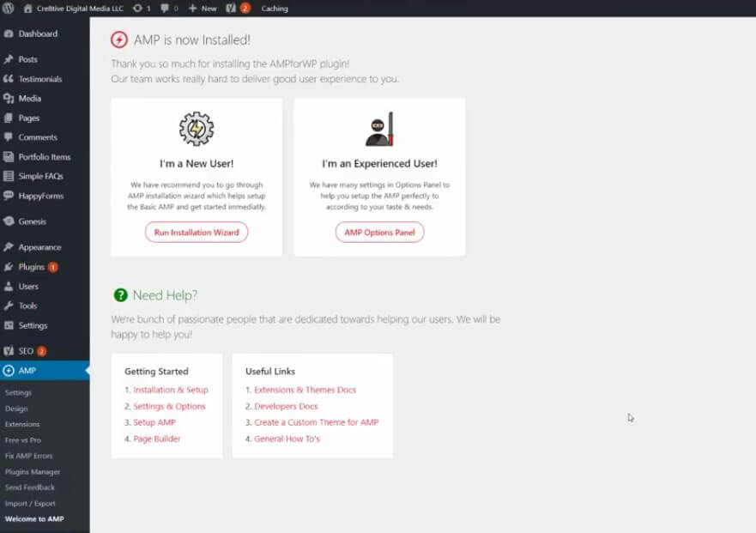Open Free vs Pro submenu item
The image size is (756, 533).
point(22,440)
